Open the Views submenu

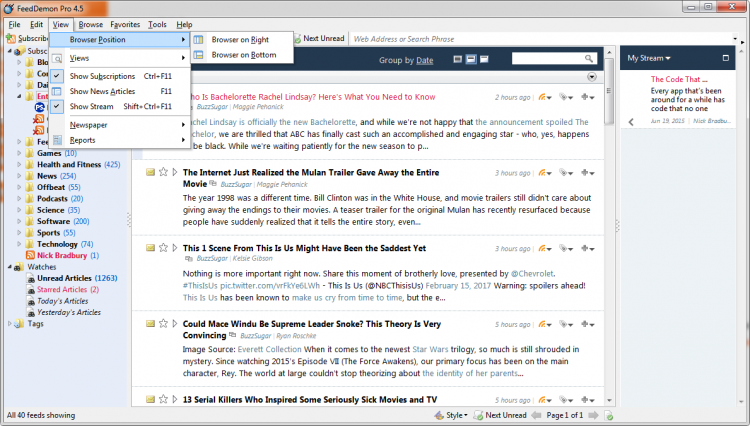pyautogui.click(x=121, y=58)
